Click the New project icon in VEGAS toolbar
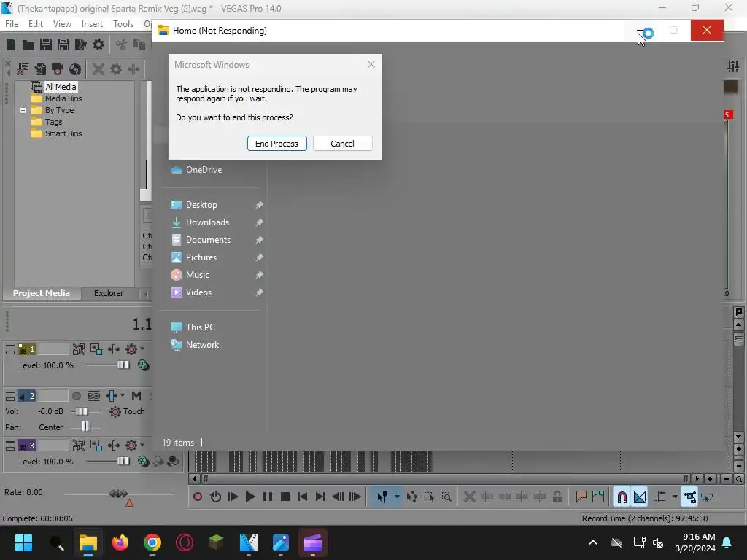Image resolution: width=747 pixels, height=560 pixels. point(11,44)
